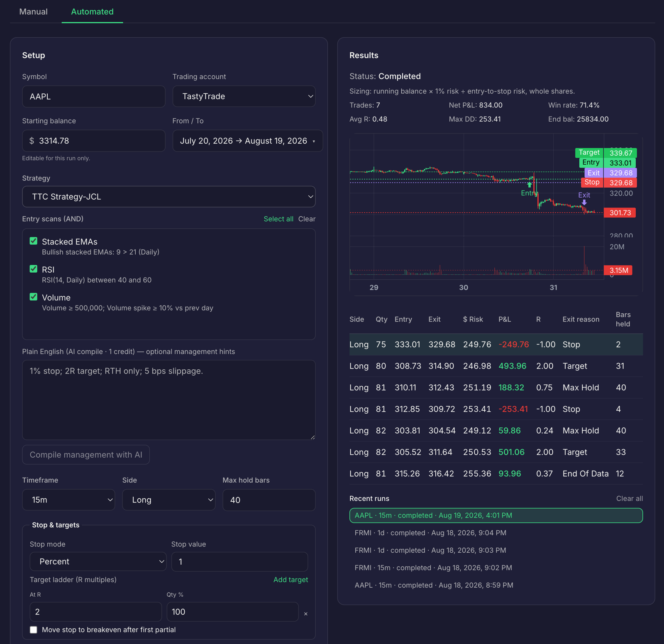Expand the Strategy dropdown
The image size is (664, 644).
click(168, 197)
